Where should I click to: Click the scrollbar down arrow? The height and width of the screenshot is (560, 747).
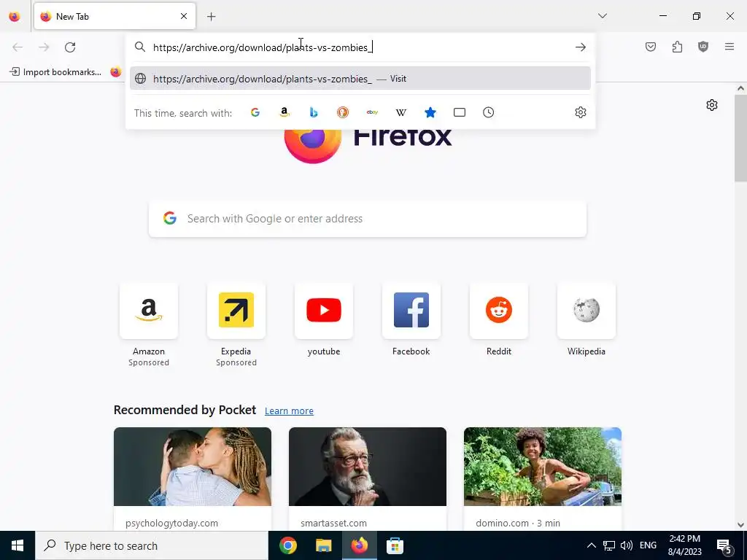pos(740,525)
